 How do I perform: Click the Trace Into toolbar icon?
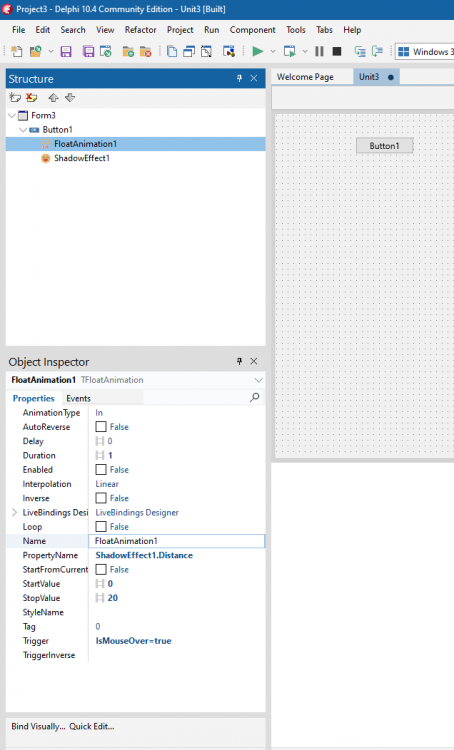pos(360,51)
